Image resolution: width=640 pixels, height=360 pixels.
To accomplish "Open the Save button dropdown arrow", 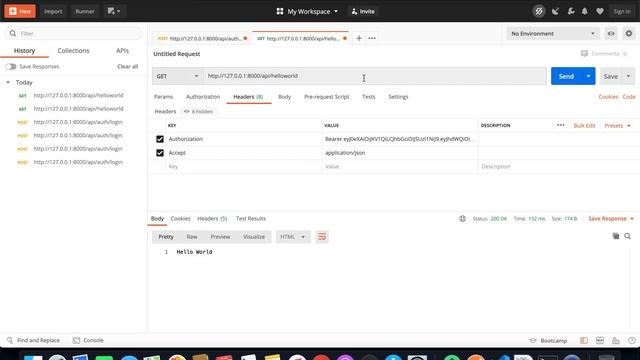I will pyautogui.click(x=628, y=76).
